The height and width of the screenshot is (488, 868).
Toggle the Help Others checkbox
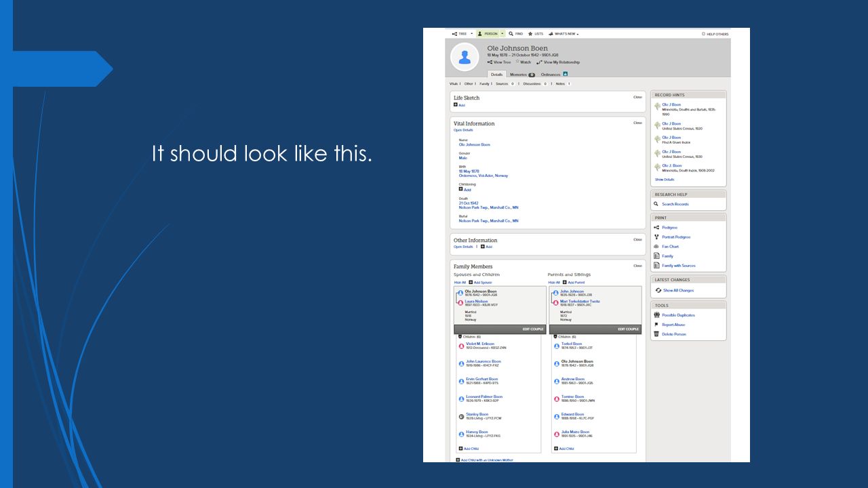pos(703,34)
